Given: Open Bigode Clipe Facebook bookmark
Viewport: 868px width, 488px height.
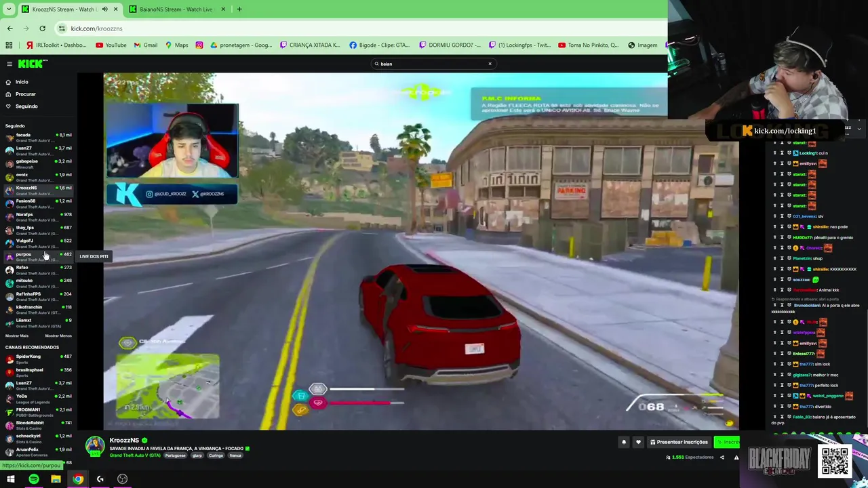Looking at the screenshot, I should click(x=380, y=45).
